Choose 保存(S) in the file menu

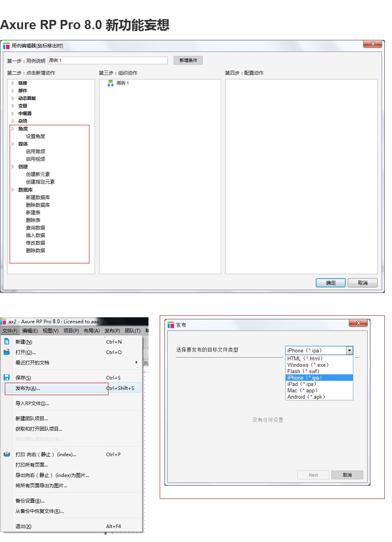(x=72, y=378)
